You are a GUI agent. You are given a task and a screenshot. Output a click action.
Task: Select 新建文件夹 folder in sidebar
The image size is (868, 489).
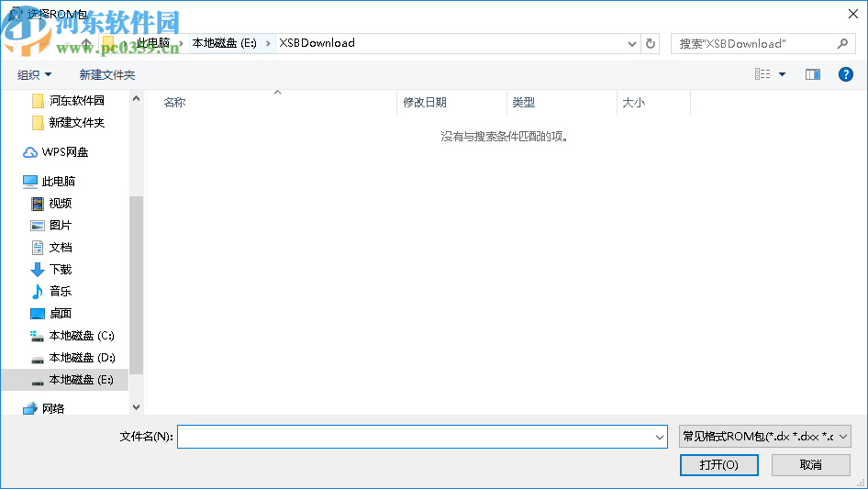(x=76, y=122)
